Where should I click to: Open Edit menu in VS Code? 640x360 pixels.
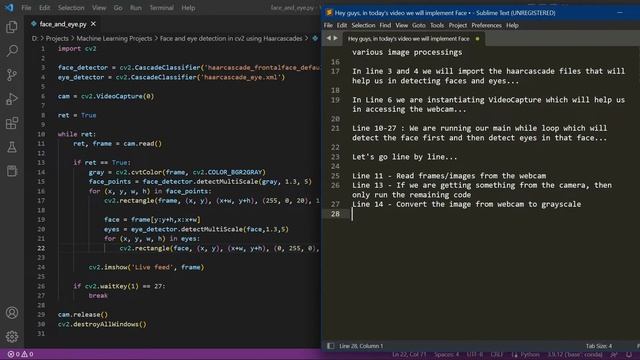44,8
